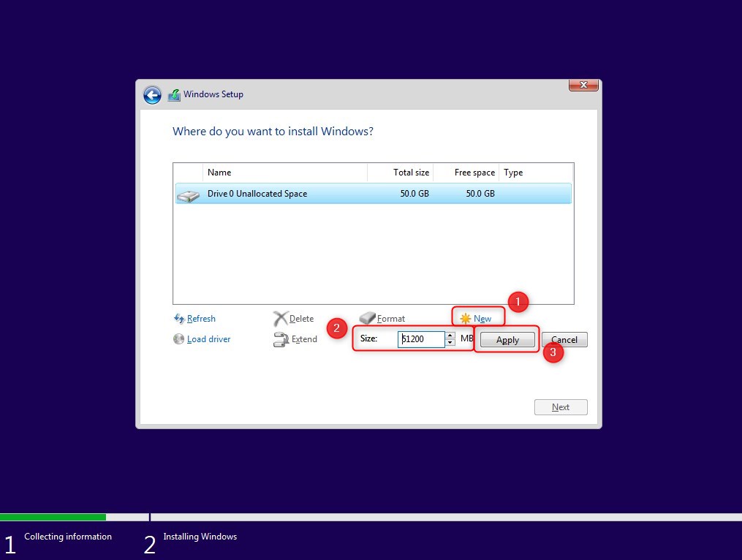This screenshot has width=742, height=560.
Task: Click the Extend option
Action: coord(304,339)
